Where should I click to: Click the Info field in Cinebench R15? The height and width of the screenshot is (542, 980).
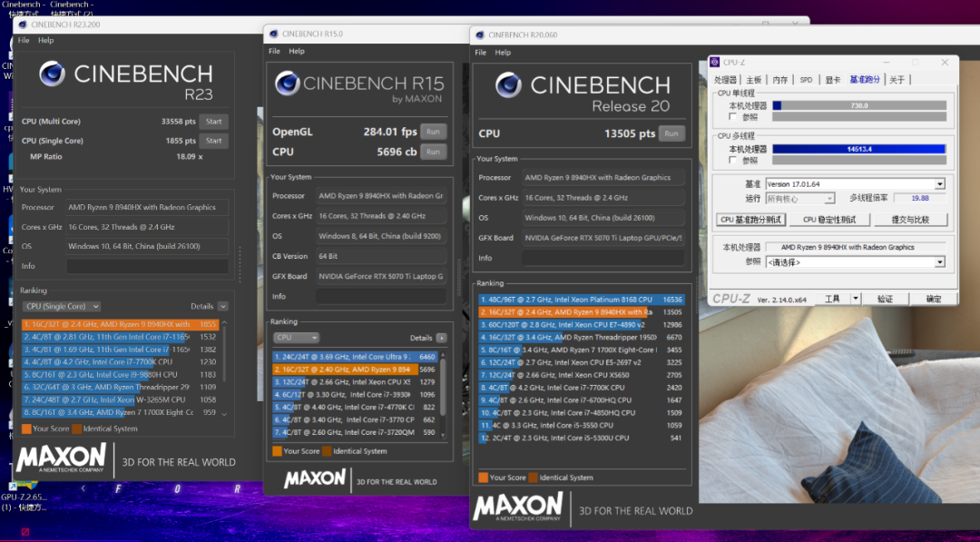(380, 296)
